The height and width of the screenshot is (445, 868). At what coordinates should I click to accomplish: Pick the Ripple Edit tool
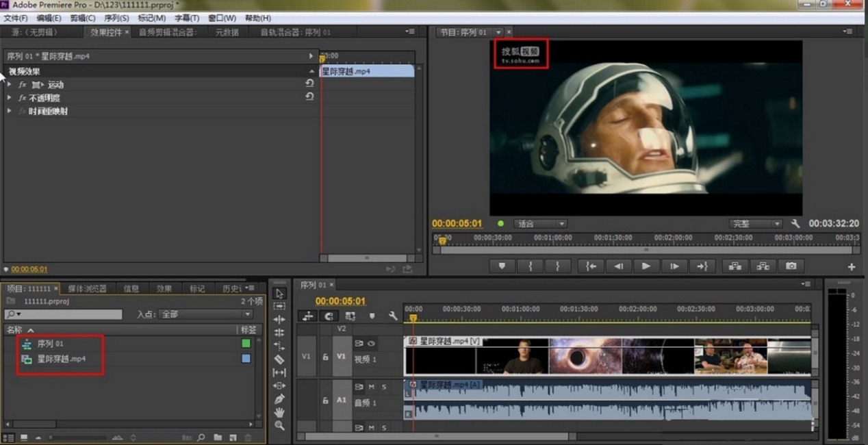pyautogui.click(x=279, y=320)
